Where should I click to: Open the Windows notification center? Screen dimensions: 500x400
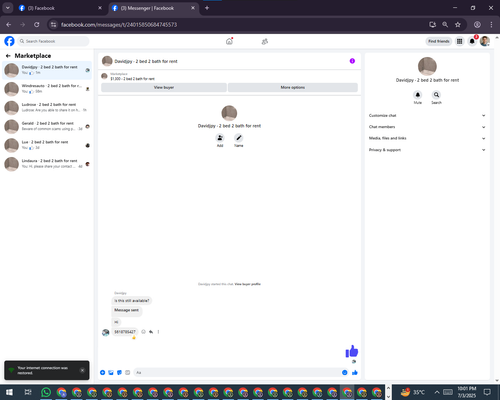(487, 392)
